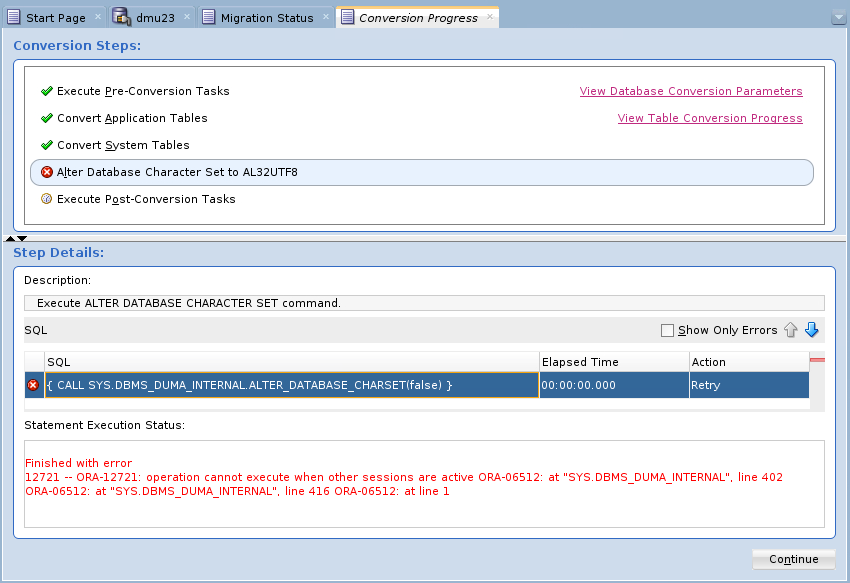
Task: Click Retry in the Action column
Action: tap(749, 385)
